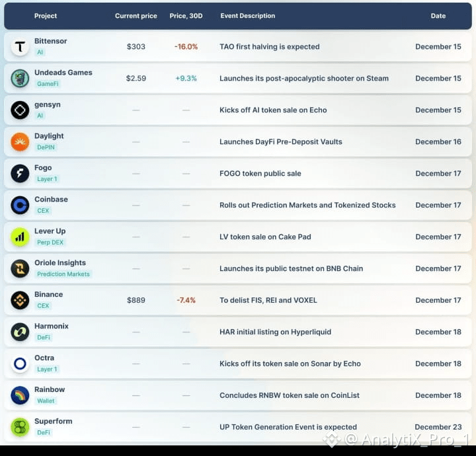Click the CEX tag under Binance
This screenshot has width=476, height=456.
tap(43, 306)
